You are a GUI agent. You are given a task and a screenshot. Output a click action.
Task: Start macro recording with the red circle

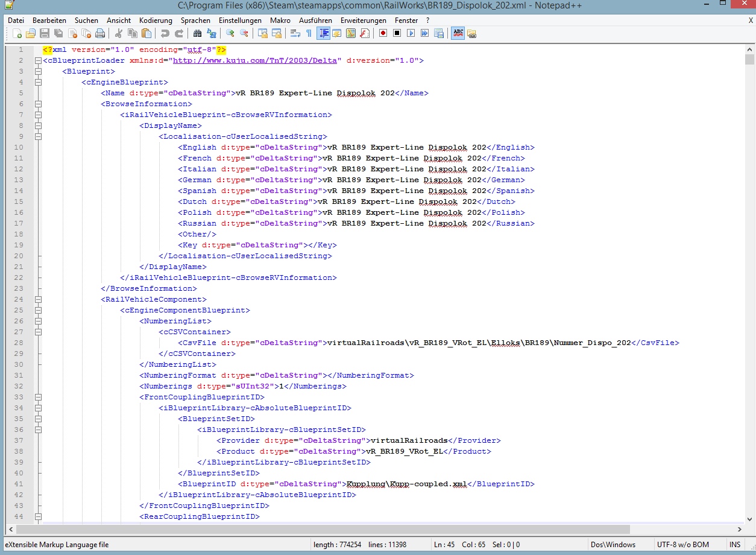[383, 33]
